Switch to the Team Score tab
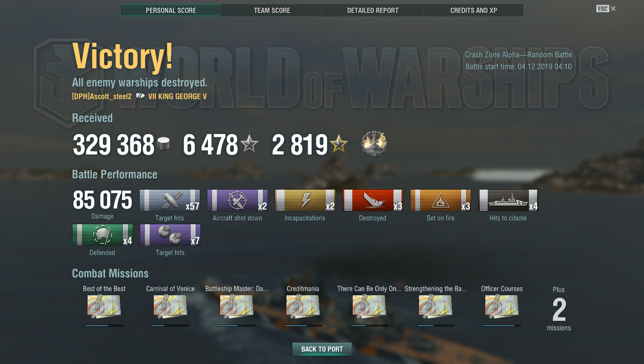The image size is (644, 364). (x=272, y=10)
